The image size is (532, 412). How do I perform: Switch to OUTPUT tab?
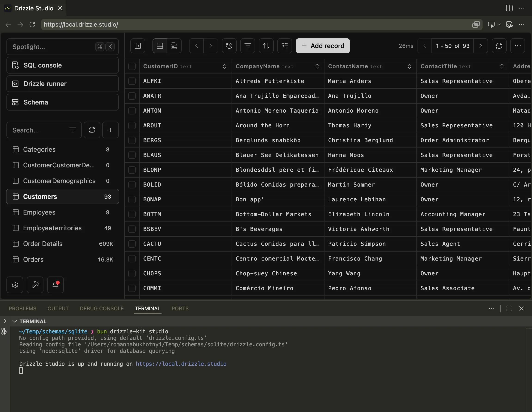tap(58, 308)
